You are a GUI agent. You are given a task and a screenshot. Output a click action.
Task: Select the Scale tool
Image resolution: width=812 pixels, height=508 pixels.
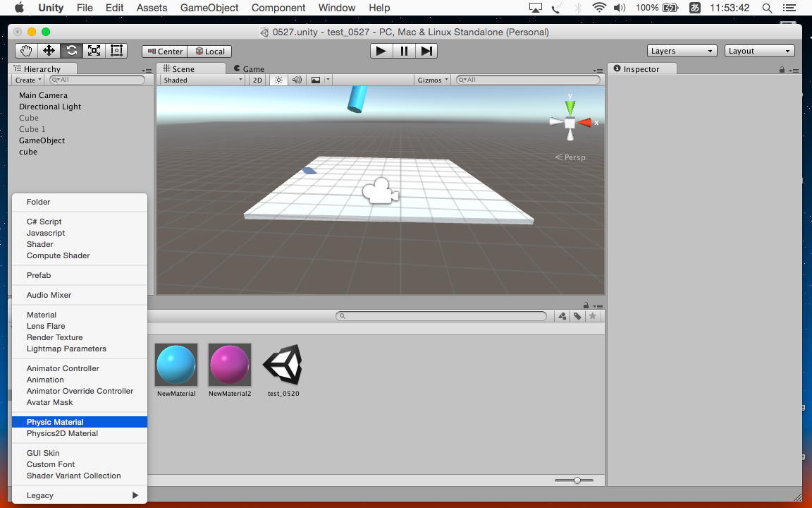tap(94, 51)
